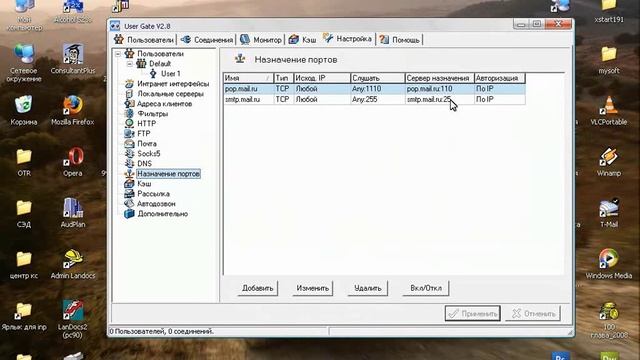Open DNS settings icon
The image size is (640, 360).
coord(129,163)
